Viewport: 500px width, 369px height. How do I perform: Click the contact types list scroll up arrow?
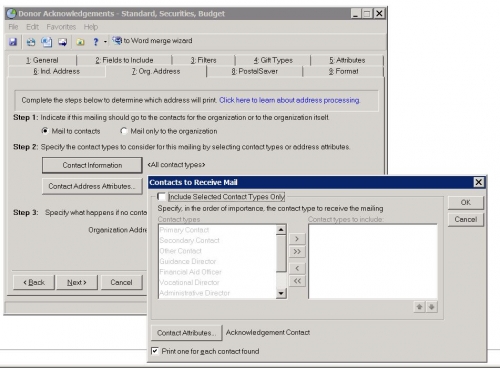pyautogui.click(x=281, y=230)
